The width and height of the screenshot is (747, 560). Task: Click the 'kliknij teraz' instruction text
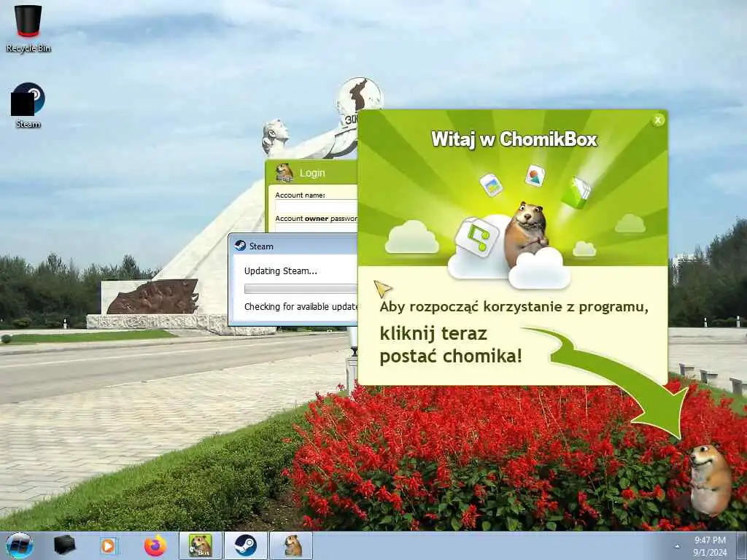click(x=433, y=333)
